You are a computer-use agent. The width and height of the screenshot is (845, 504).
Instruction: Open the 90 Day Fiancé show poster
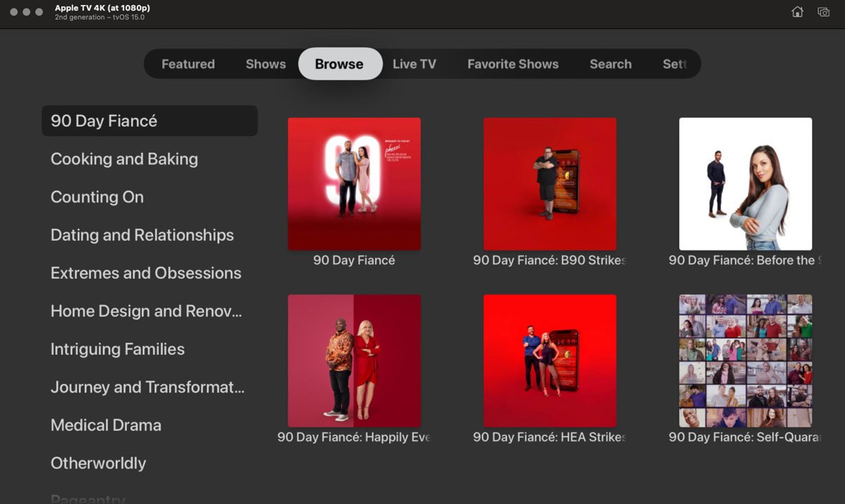354,183
